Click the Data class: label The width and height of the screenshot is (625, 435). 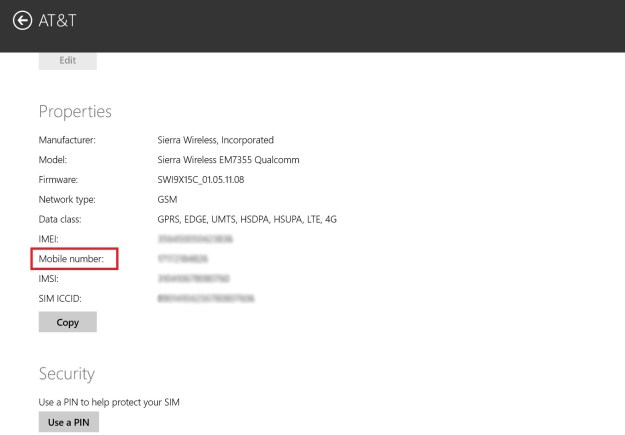coord(60,219)
